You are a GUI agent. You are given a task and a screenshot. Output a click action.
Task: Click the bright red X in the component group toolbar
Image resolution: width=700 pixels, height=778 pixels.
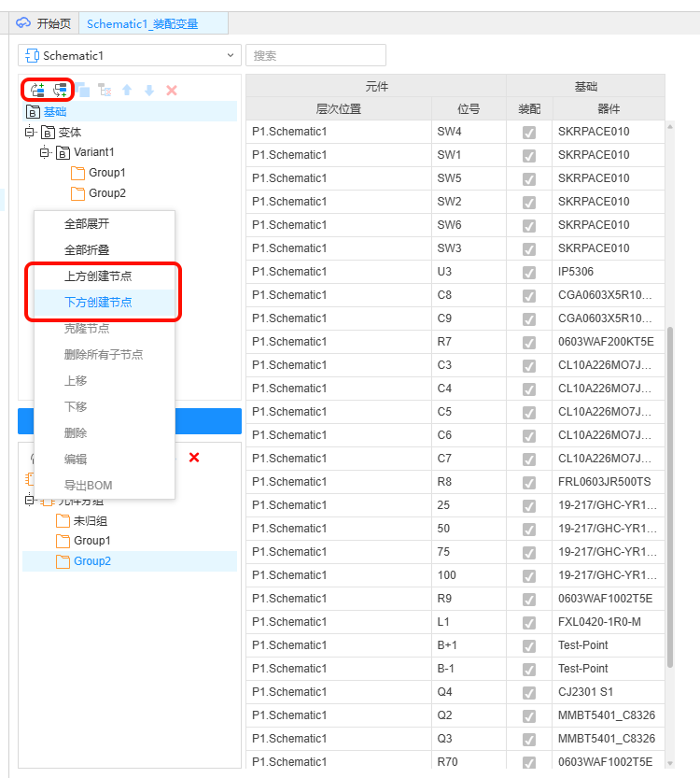[194, 457]
